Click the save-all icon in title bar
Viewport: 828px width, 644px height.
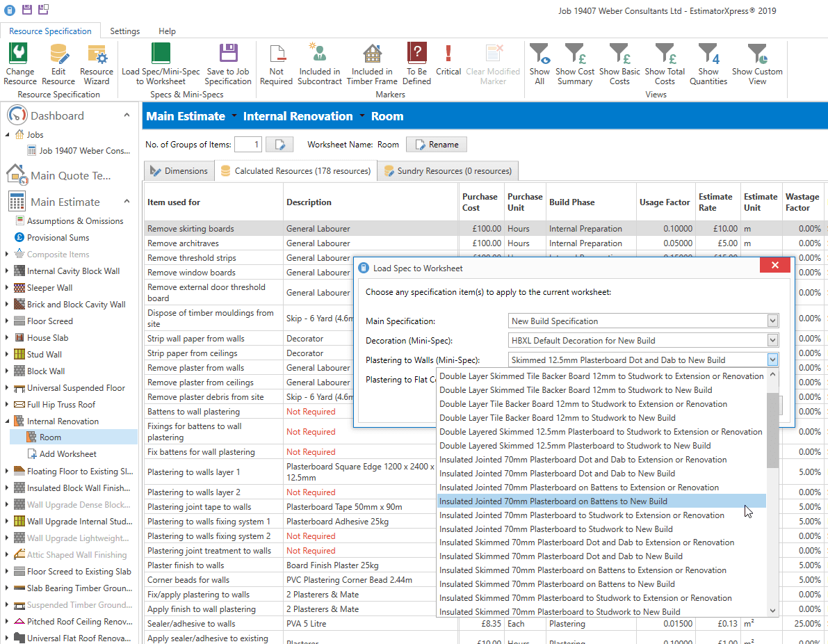(x=43, y=9)
